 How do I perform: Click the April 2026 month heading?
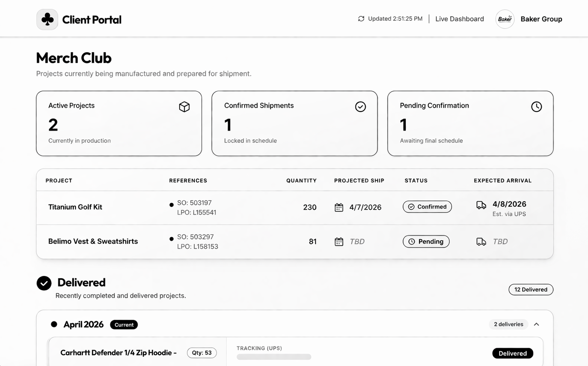(x=84, y=325)
